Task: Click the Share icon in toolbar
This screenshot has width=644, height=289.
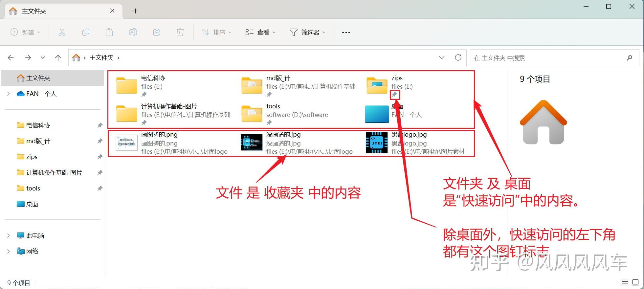Action: click(x=157, y=32)
